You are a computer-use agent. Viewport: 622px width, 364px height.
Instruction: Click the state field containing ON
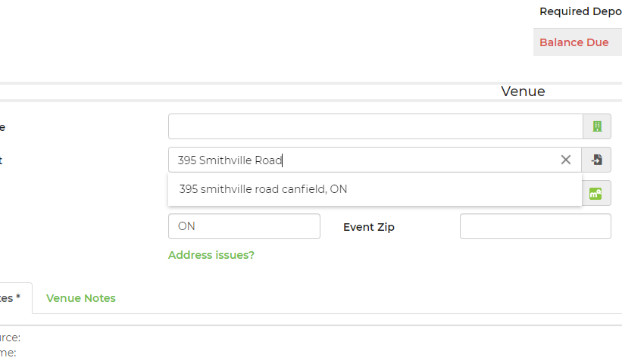(x=244, y=226)
